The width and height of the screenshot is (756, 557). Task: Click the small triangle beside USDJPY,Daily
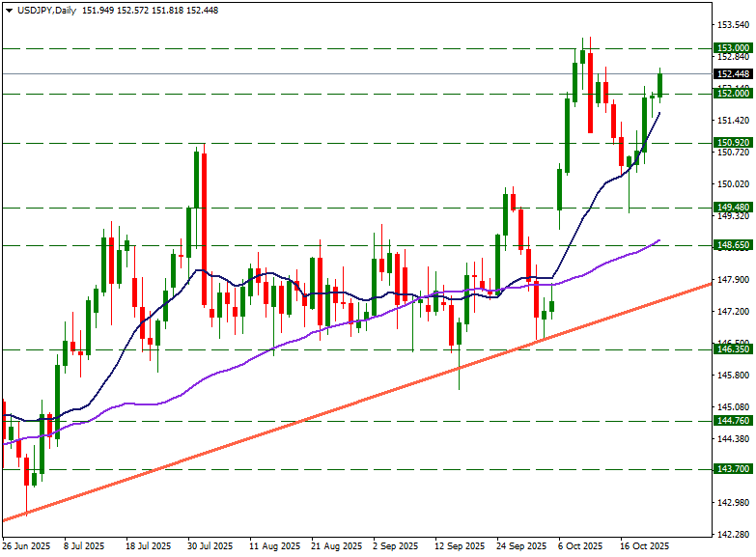pyautogui.click(x=8, y=10)
